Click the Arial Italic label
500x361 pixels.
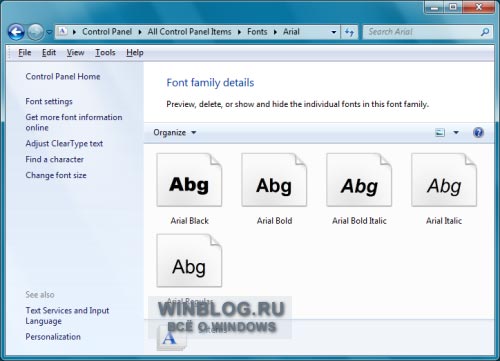444,221
